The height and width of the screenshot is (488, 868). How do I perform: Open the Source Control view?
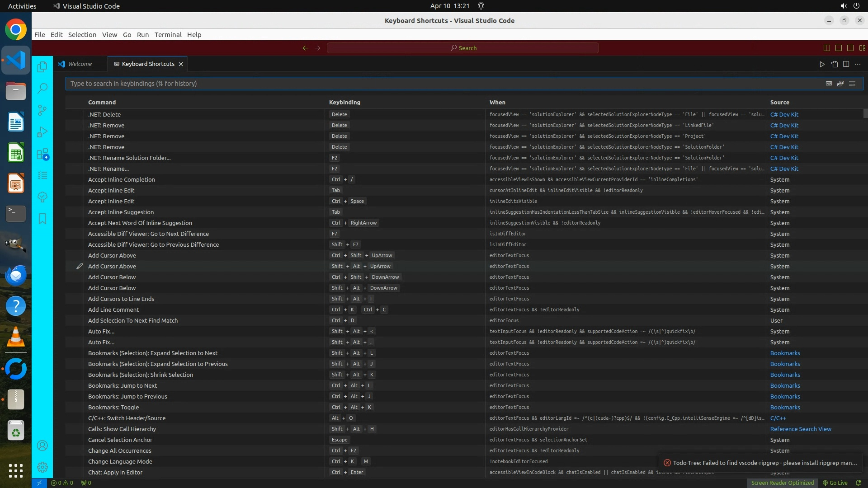pyautogui.click(x=42, y=110)
